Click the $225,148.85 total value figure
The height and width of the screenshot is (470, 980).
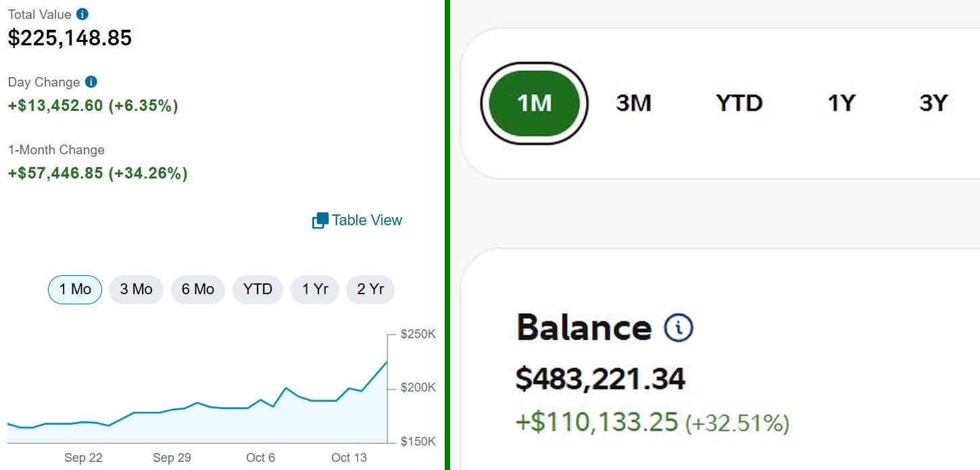(70, 38)
